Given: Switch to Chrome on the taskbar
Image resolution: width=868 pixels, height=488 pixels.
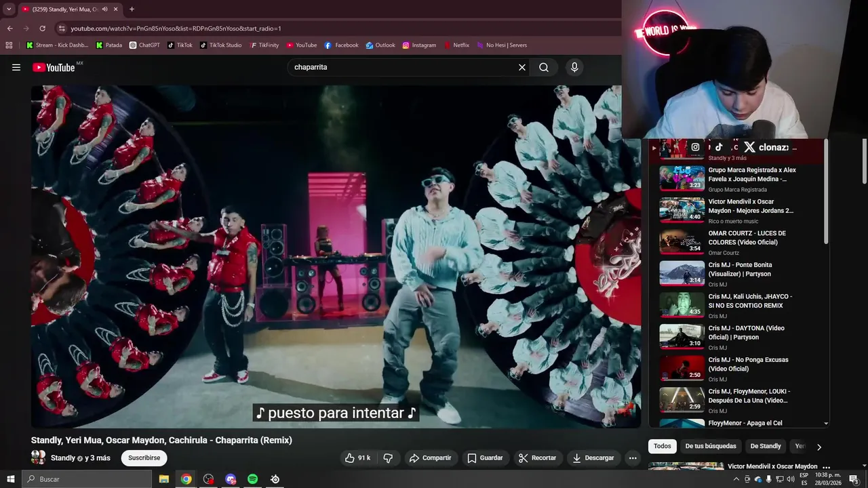Looking at the screenshot, I should (186, 479).
